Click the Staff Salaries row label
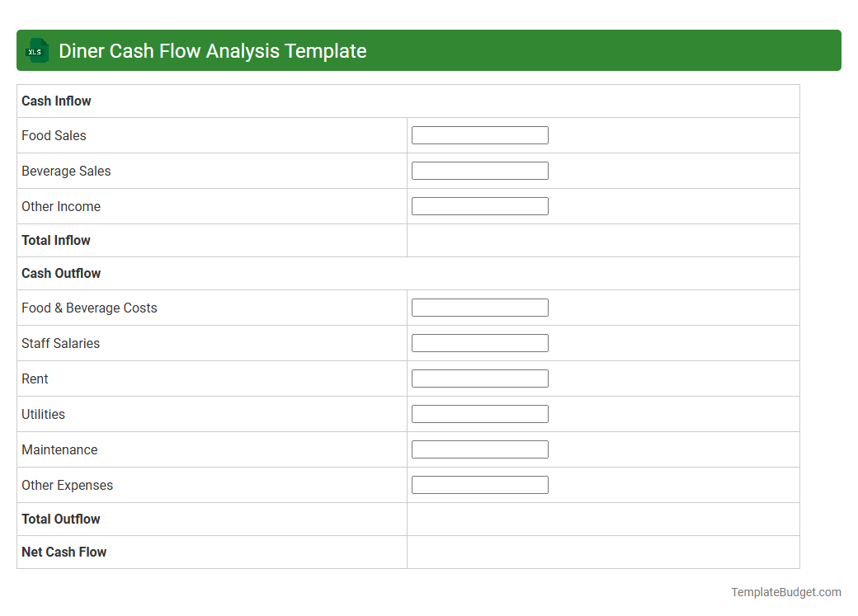Viewport: 858px width, 616px height. (61, 343)
